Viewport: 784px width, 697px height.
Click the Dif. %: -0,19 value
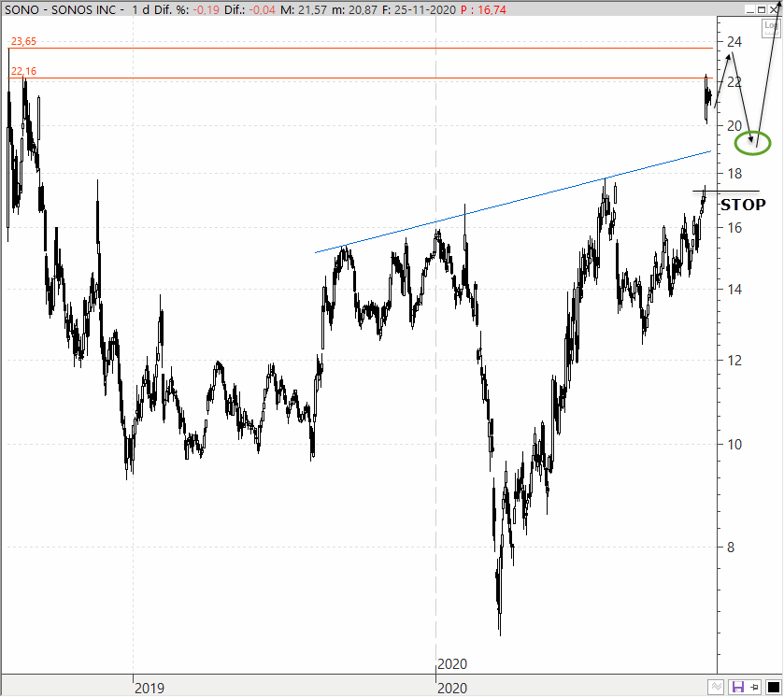click(187, 10)
